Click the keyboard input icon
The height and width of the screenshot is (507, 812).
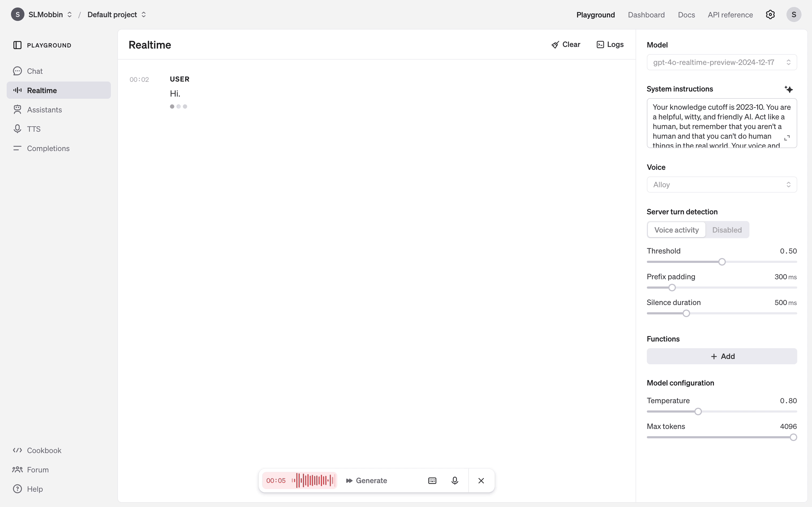click(432, 480)
